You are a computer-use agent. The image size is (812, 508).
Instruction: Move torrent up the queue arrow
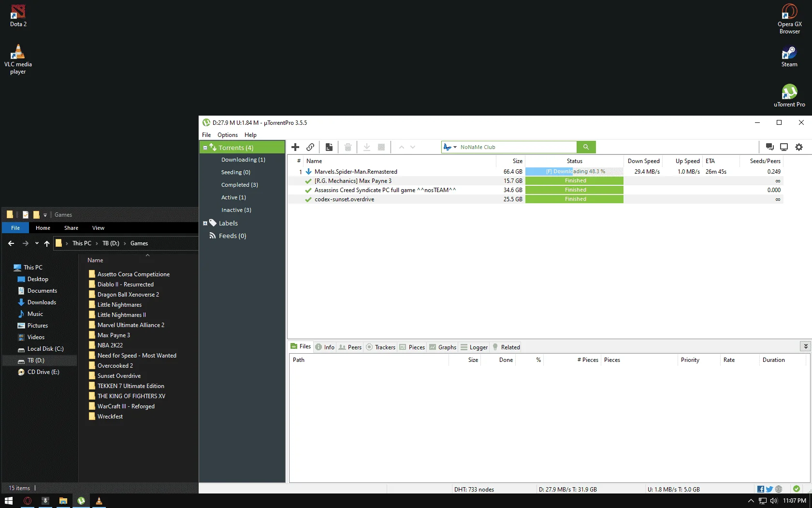pos(401,147)
